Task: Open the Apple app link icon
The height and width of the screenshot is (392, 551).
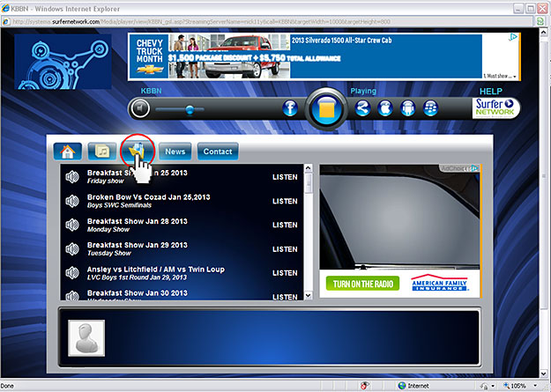Action: (x=385, y=108)
